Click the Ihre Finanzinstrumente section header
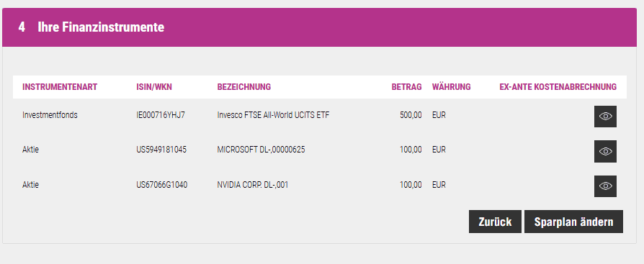 coord(101,27)
